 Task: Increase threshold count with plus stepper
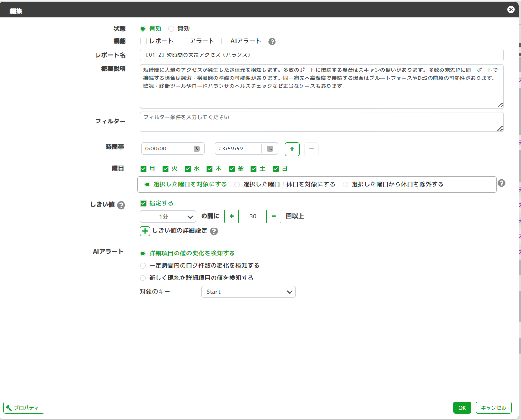pos(231,216)
